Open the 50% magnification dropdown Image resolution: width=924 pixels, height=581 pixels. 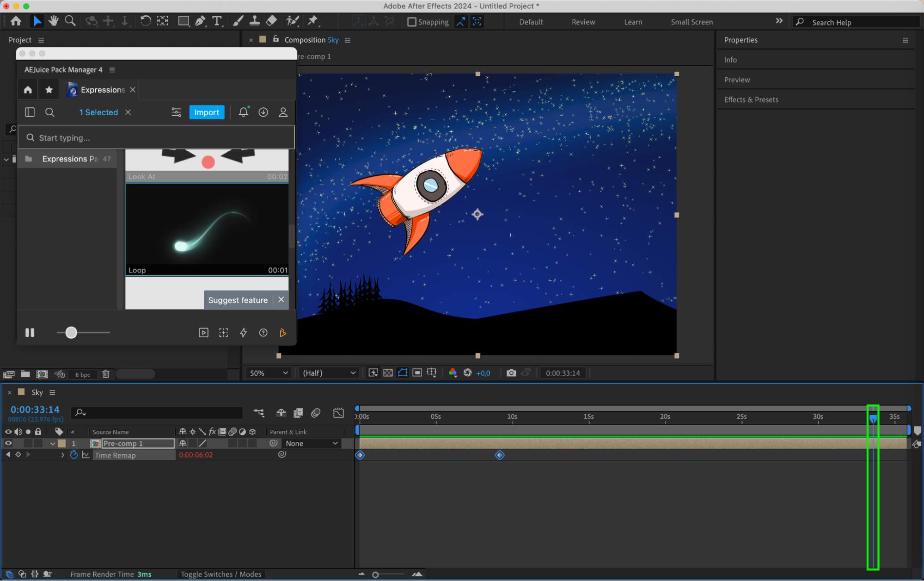pos(269,373)
